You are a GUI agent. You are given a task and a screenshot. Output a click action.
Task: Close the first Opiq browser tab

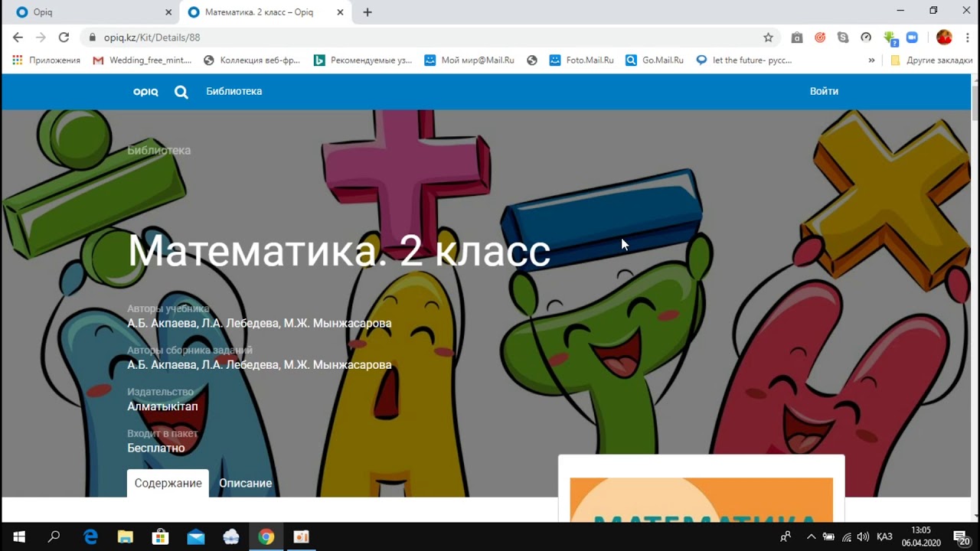168,12
